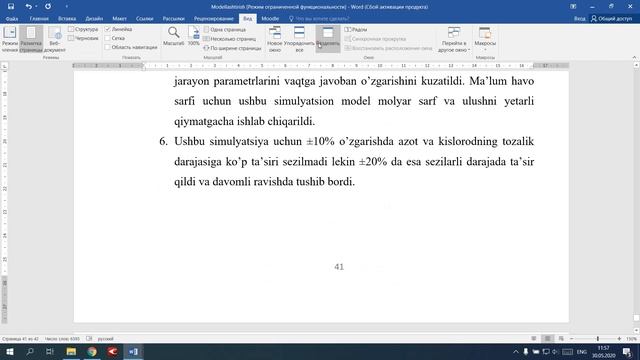This screenshot has height=360, width=640.
Task: Click the Tell me lightbulb search box
Action: 319,18
